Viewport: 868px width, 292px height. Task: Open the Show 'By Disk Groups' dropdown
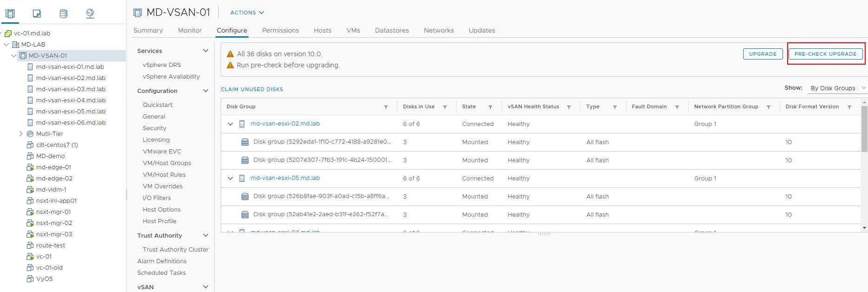click(x=838, y=88)
